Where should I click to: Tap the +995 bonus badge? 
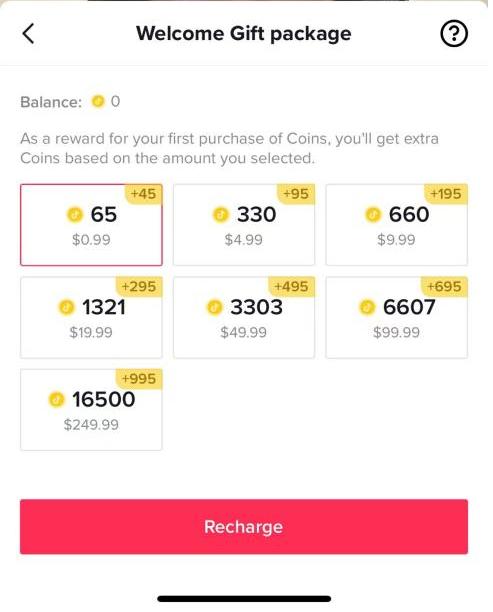(139, 379)
